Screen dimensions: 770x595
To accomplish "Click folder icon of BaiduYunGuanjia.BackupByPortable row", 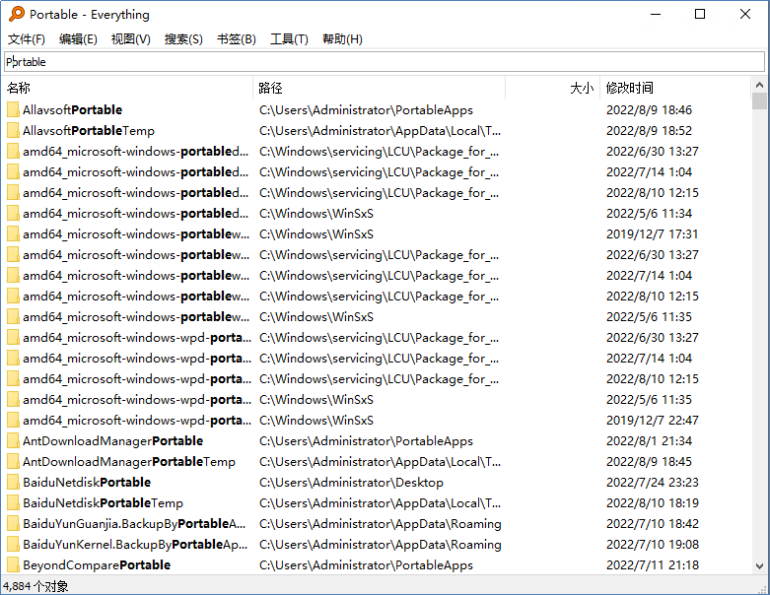I will coord(13,523).
